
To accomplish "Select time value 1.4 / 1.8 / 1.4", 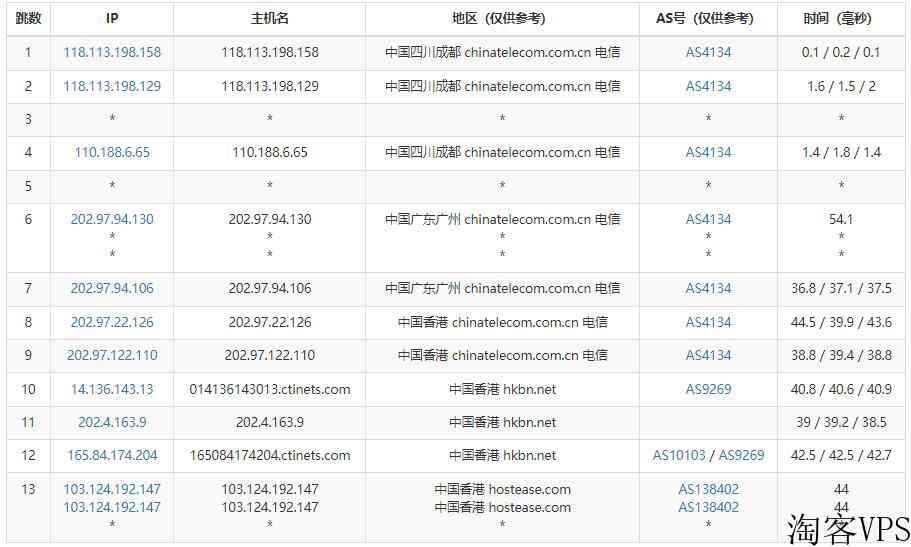I will coord(841,153).
